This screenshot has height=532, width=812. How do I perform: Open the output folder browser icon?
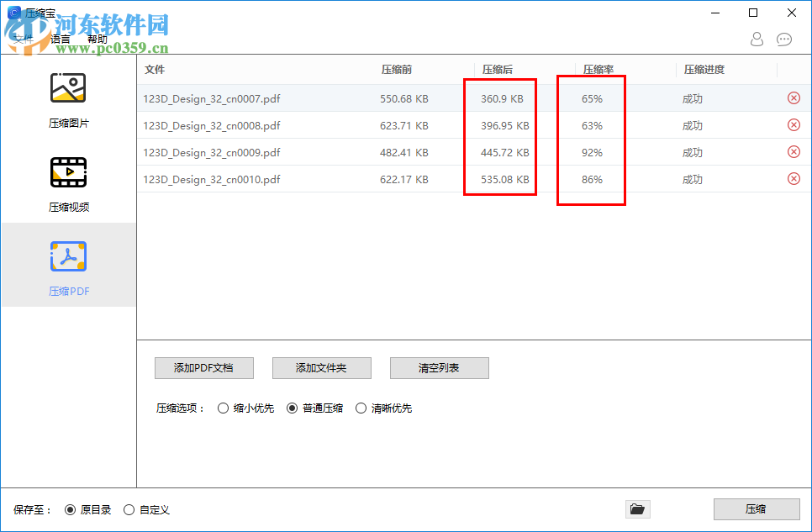637,508
